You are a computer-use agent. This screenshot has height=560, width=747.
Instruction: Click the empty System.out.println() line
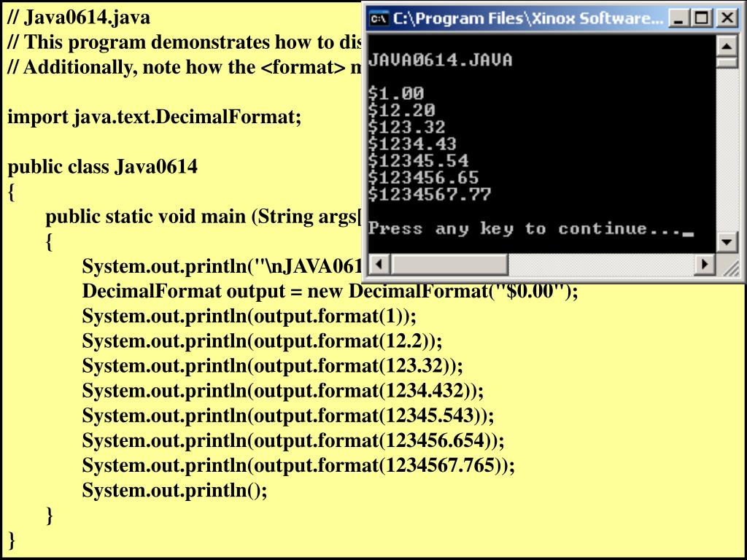point(175,490)
